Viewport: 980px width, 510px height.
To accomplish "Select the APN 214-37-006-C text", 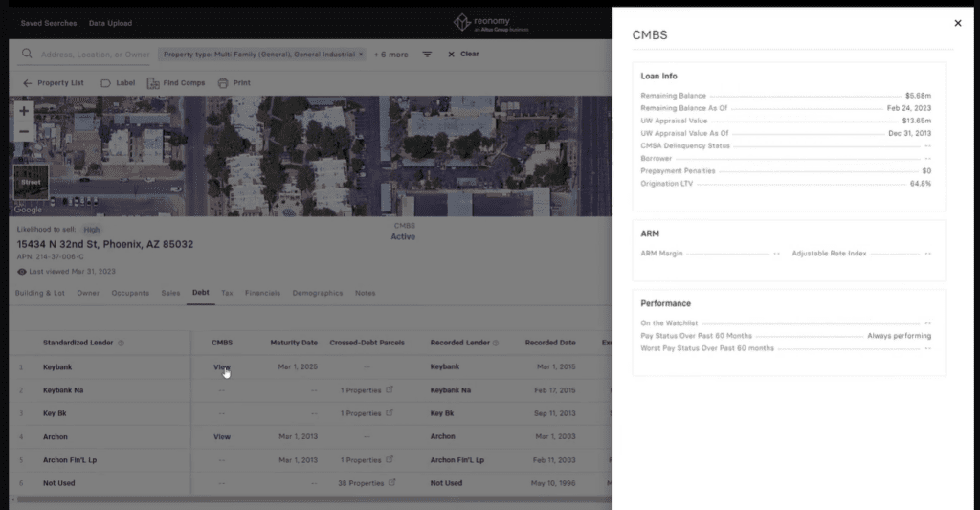I will click(50, 256).
